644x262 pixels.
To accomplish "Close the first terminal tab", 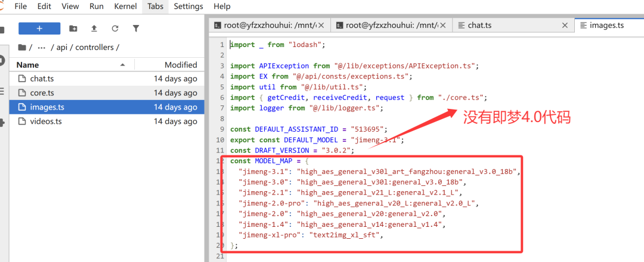I will click(x=321, y=26).
